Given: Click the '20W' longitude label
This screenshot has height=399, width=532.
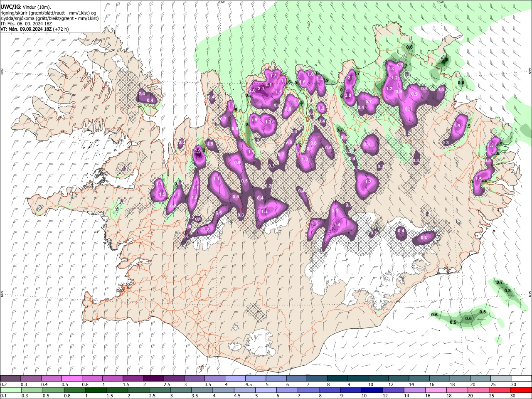Looking at the screenshot, I should click(x=221, y=2).
